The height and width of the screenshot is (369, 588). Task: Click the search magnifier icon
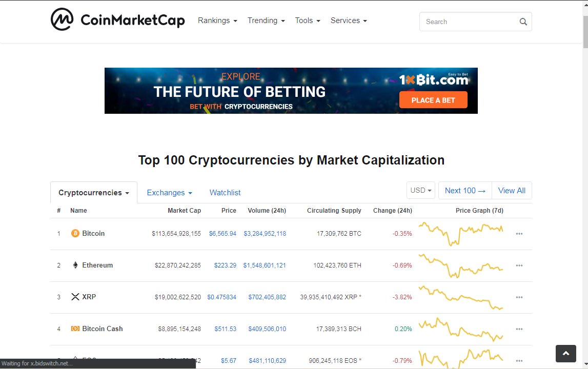(x=523, y=22)
